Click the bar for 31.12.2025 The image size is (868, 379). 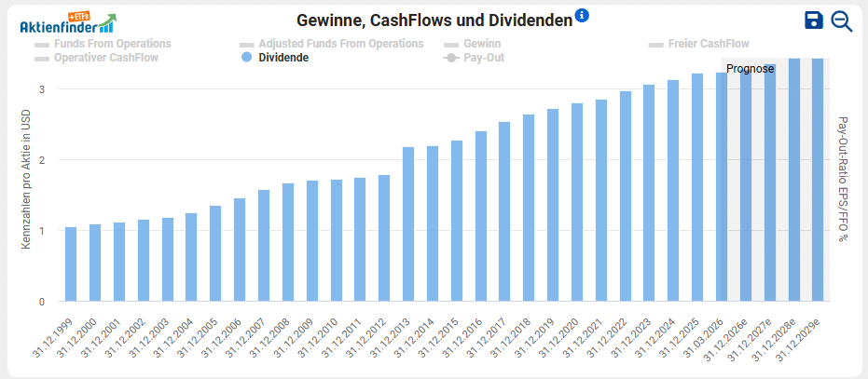tap(697, 187)
